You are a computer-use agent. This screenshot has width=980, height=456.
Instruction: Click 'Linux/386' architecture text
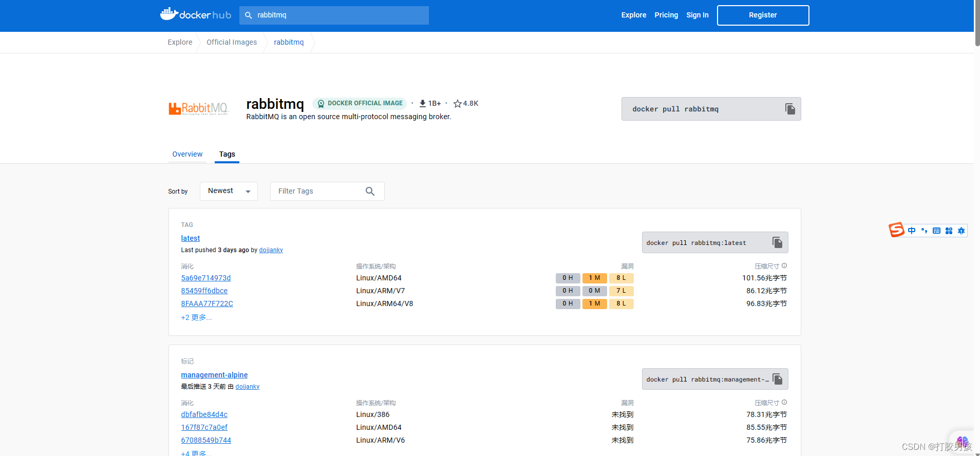(373, 414)
